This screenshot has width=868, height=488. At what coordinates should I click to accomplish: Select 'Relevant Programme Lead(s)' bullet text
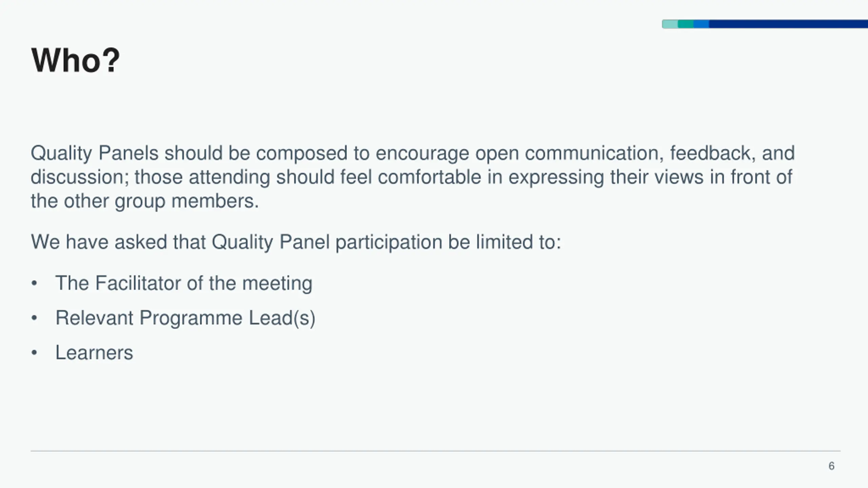185,318
